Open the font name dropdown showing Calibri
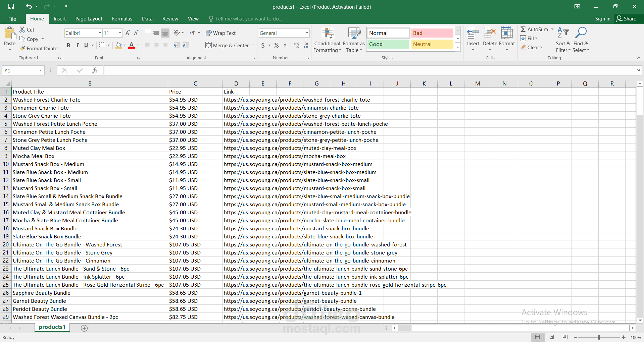Viewport: 644px width, 342px height. [100, 33]
